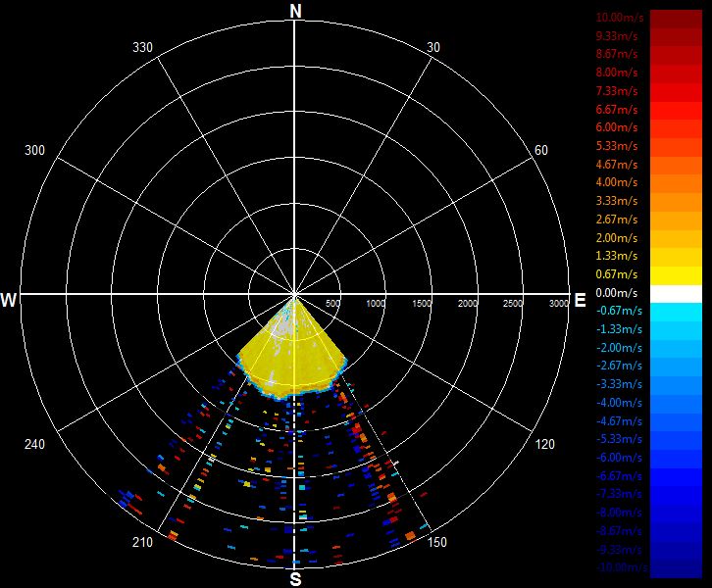Select the 210 degree azimuth label
712x588 pixels.
tap(142, 542)
